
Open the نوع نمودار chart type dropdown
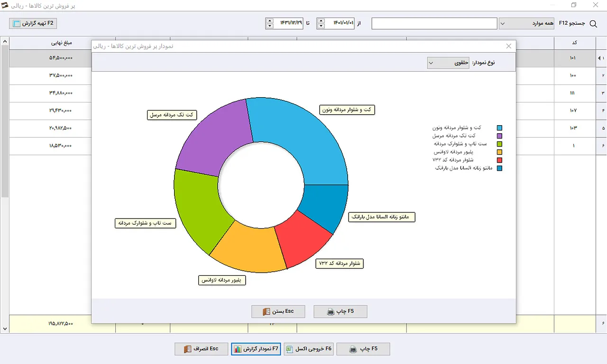[448, 63]
